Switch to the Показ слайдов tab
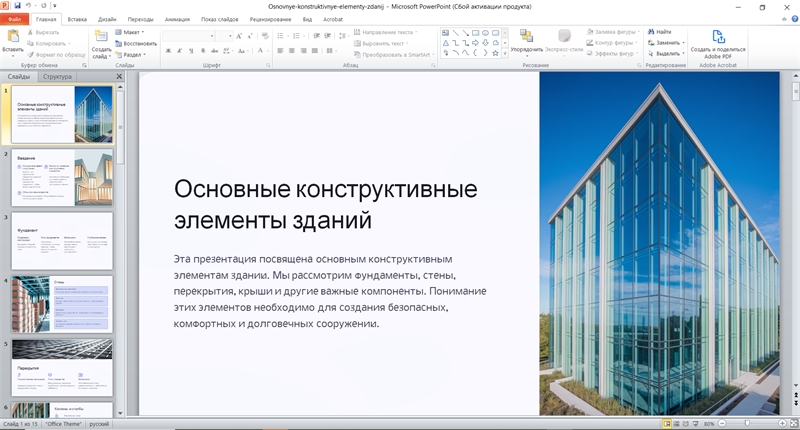Screen dimensions: 800x430 coord(219,19)
